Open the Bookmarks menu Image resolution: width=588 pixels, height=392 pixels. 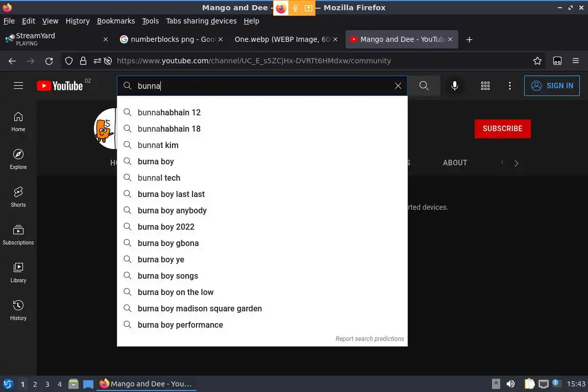116,21
